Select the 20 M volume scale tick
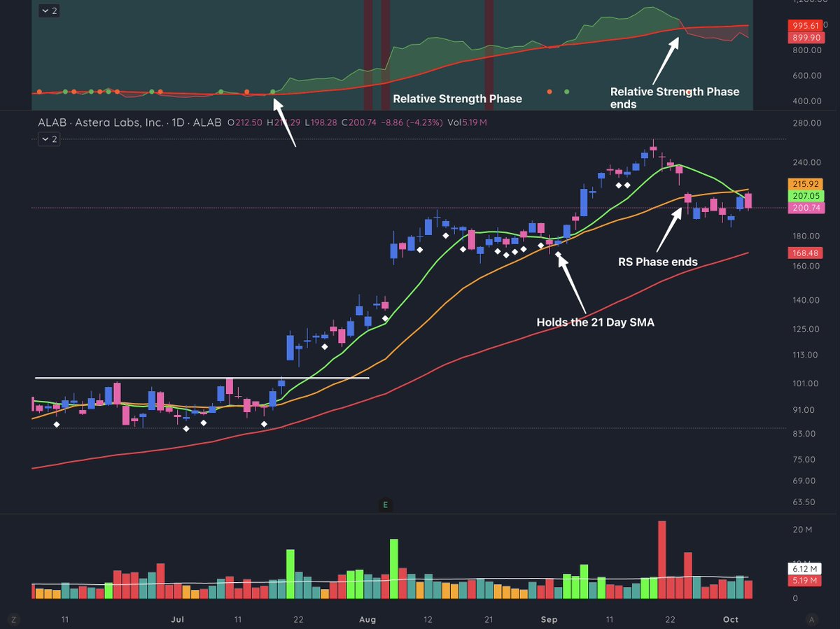This screenshot has width=840, height=629. pyautogui.click(x=802, y=530)
